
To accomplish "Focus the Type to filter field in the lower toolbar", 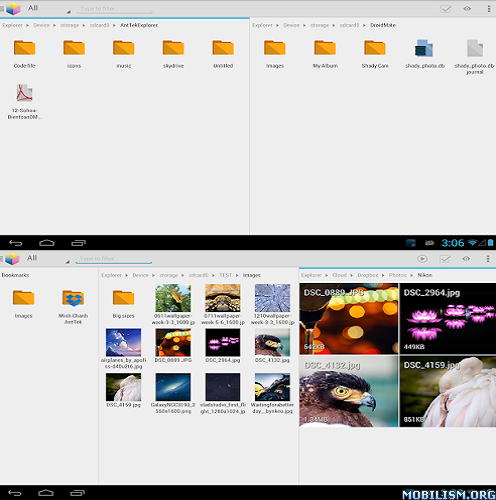I will point(114,259).
